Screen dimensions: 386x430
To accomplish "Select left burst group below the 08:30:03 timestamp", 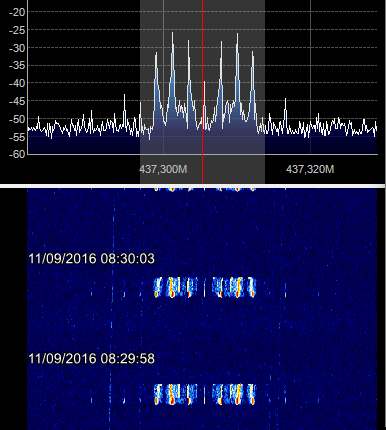I will pos(175,287).
